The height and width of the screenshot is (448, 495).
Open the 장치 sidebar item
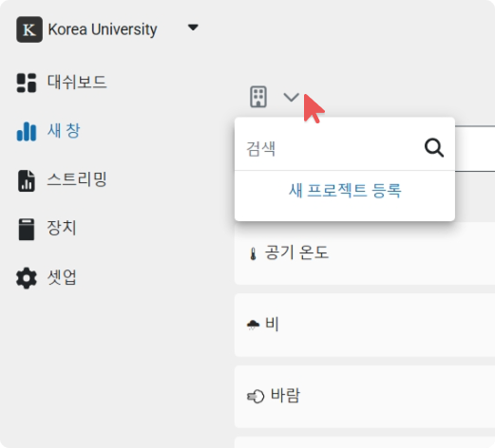point(62,228)
